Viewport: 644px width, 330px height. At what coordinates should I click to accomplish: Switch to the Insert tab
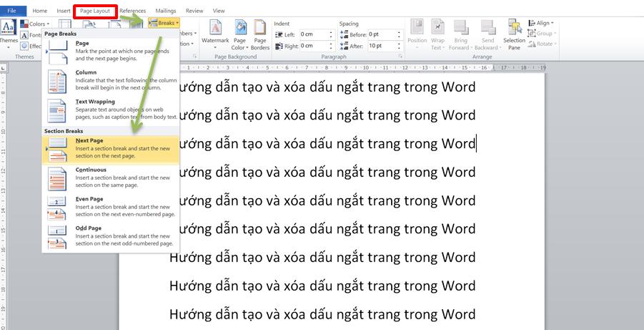pos(63,11)
